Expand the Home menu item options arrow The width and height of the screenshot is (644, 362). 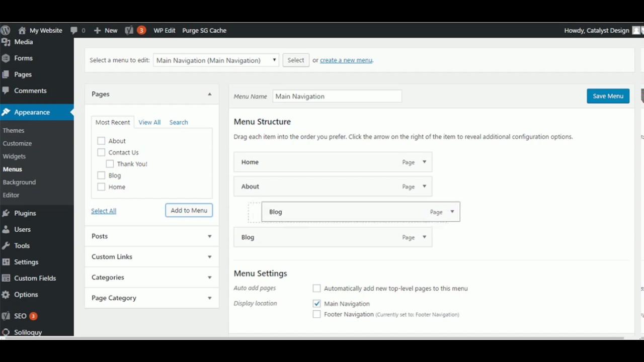point(424,162)
